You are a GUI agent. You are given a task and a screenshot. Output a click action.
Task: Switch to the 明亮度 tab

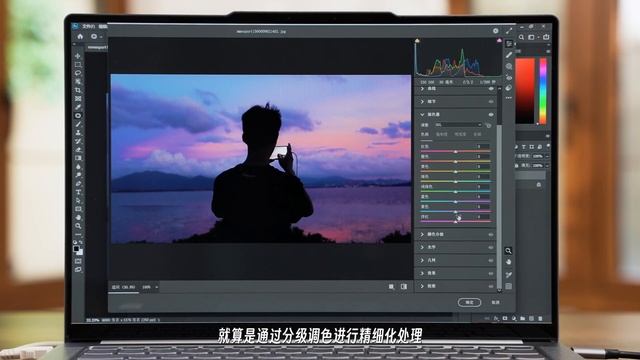460,134
